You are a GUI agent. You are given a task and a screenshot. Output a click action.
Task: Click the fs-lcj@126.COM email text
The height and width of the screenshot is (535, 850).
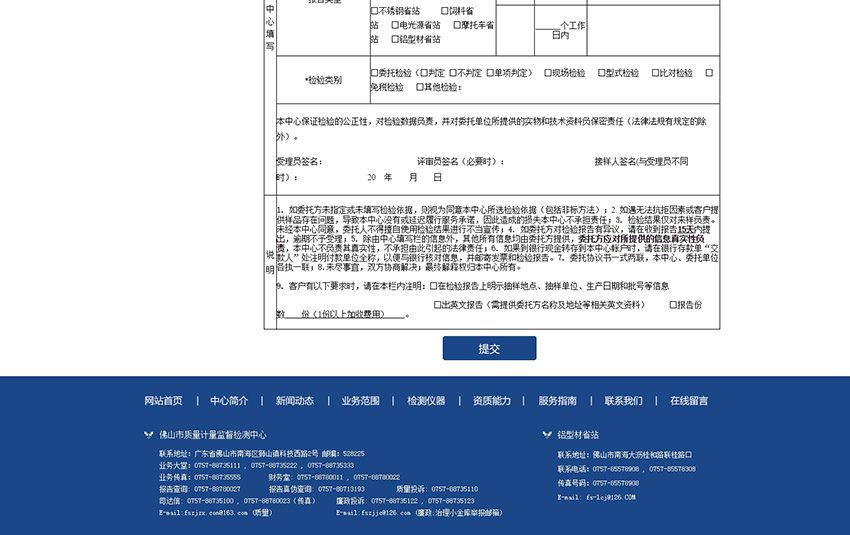[596, 497]
